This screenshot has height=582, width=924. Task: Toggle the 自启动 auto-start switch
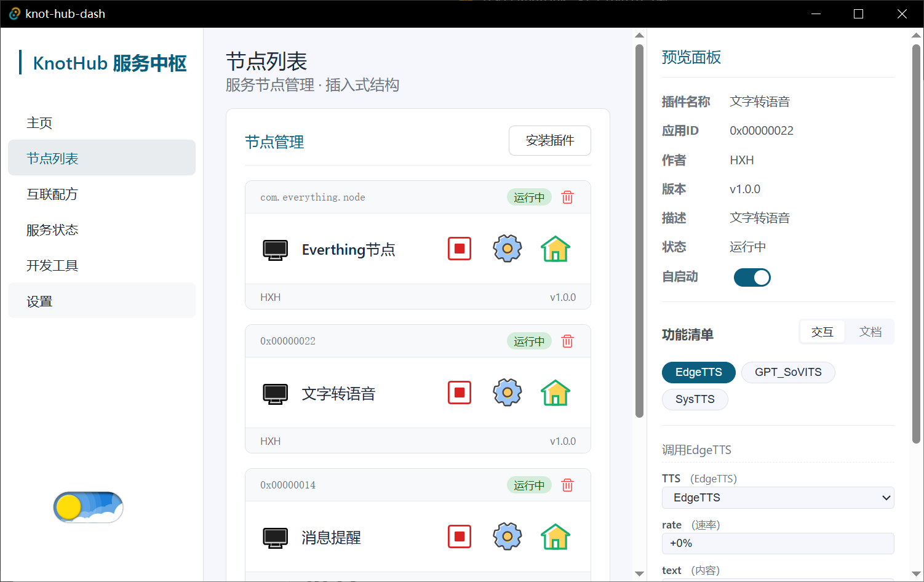(x=752, y=277)
